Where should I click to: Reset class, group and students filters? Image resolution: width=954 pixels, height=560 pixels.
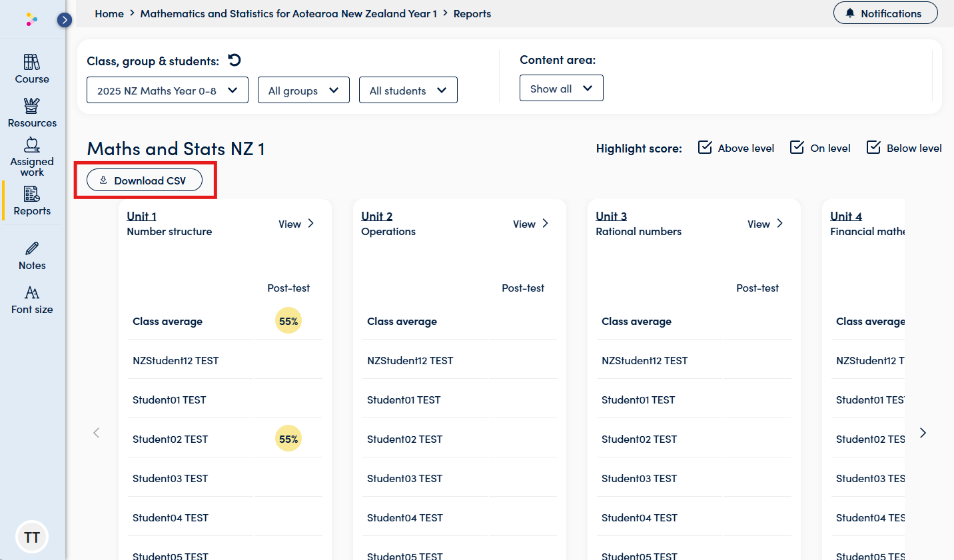(x=235, y=61)
